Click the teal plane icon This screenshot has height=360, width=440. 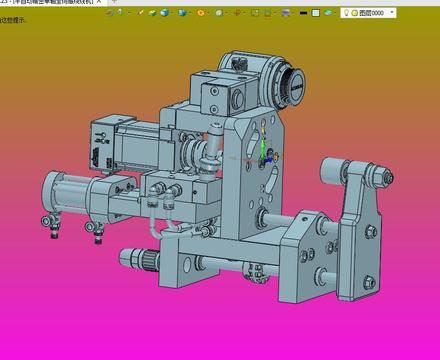[x=328, y=13]
